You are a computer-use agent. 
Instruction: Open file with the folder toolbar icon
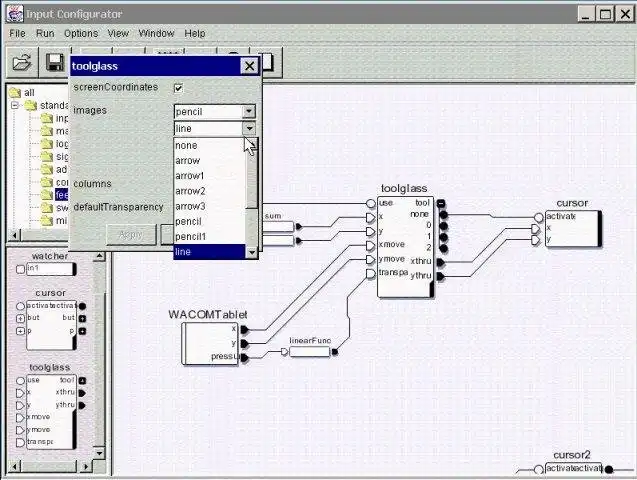pos(22,63)
